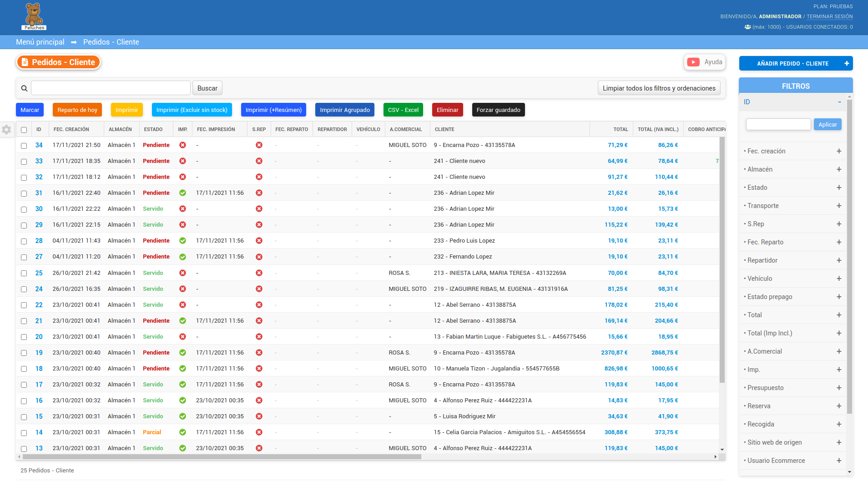This screenshot has height=487, width=868.
Task: Click the green check in IMP column for order 31
Action: (x=182, y=193)
